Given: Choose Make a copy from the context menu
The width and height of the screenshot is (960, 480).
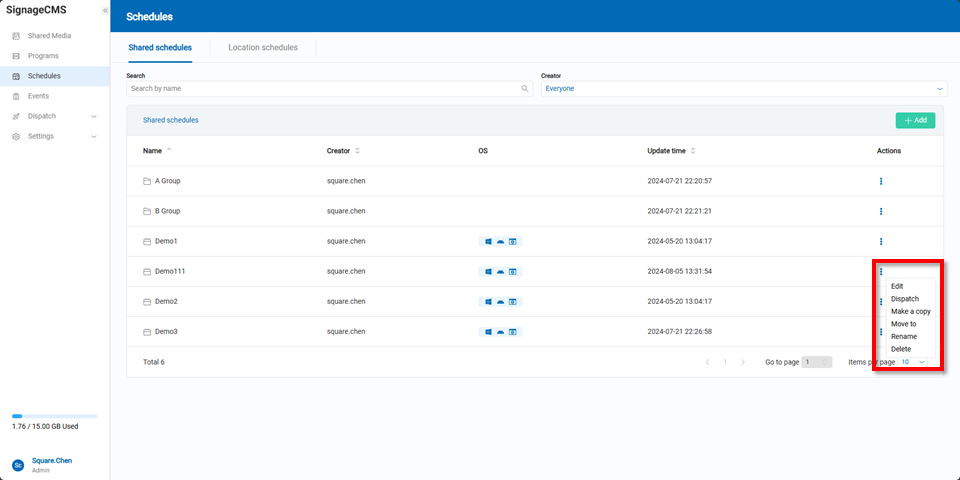Looking at the screenshot, I should (910, 311).
